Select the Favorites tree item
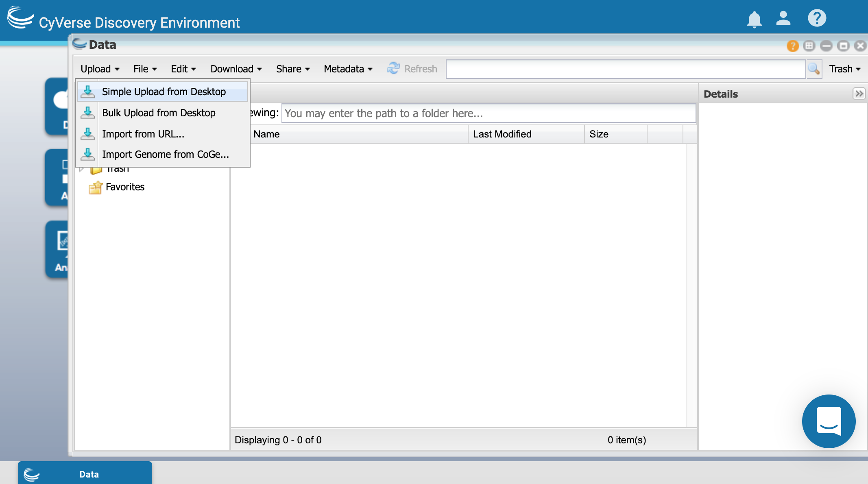 click(x=124, y=187)
